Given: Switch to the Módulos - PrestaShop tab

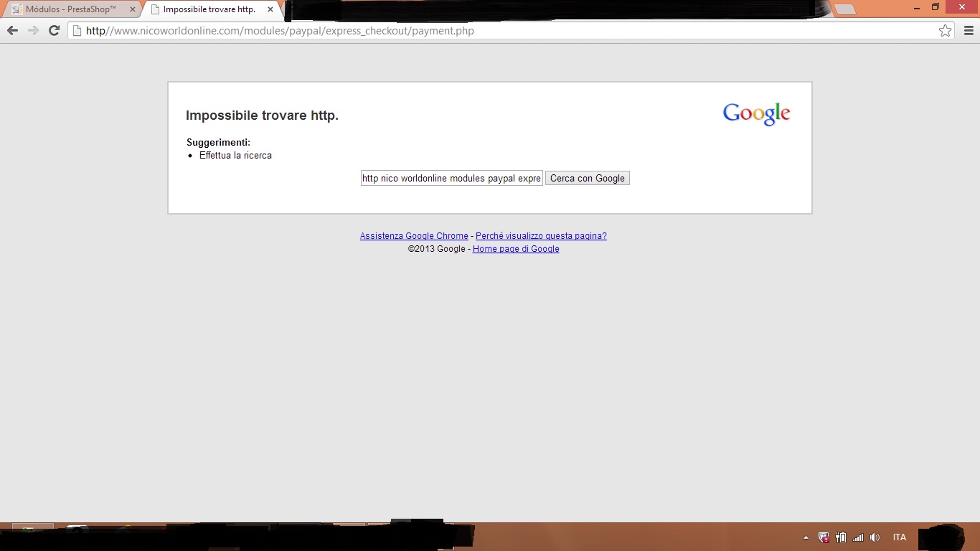Looking at the screenshot, I should pos(71,9).
